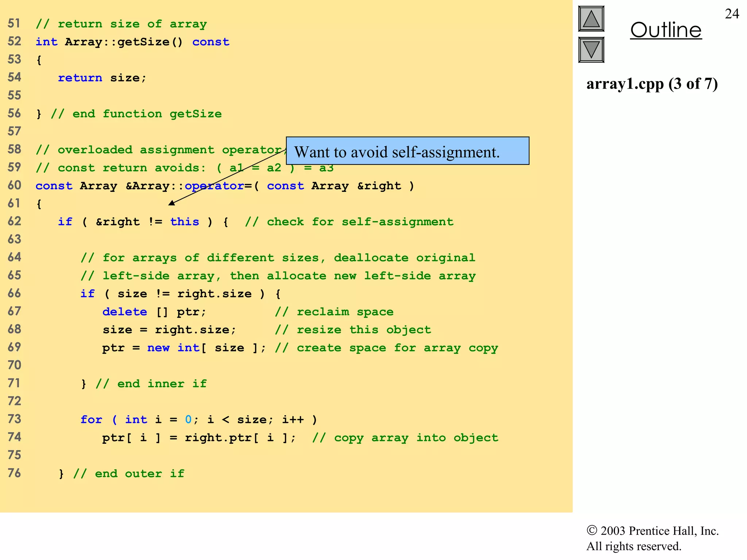Click '// resize this object' comment
747x560 pixels.
coord(353,330)
